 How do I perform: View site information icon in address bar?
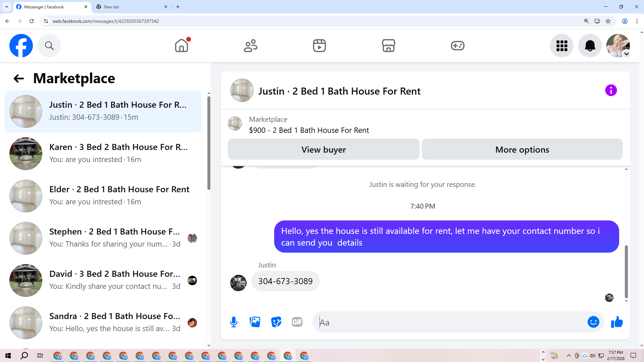point(46,21)
